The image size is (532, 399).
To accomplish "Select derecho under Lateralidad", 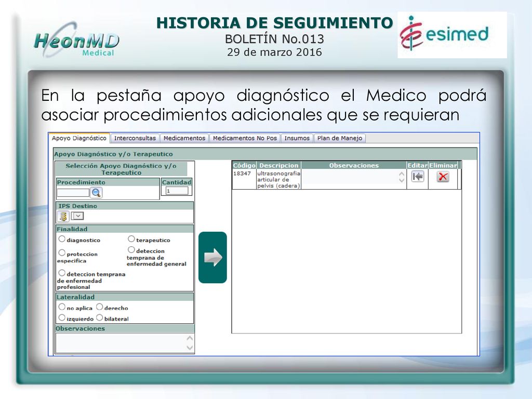I will 99,307.
